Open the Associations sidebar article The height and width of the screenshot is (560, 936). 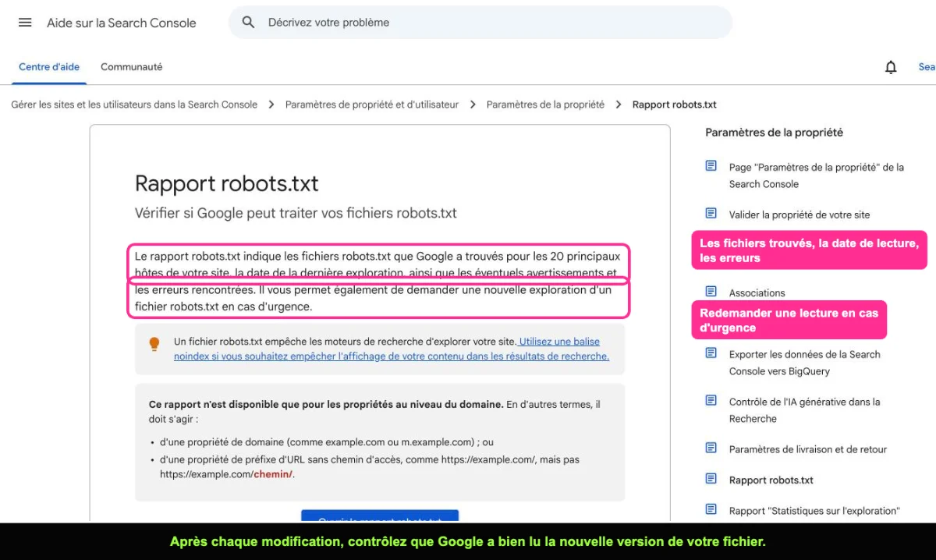pyautogui.click(x=757, y=293)
